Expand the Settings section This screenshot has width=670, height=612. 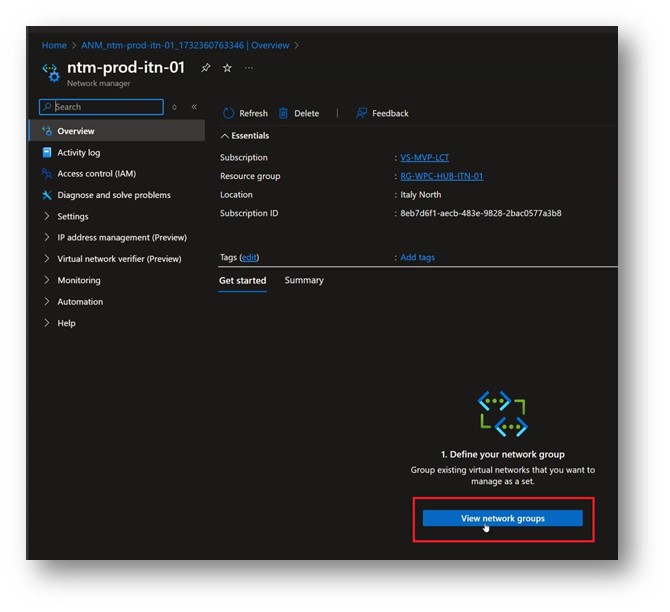point(47,216)
